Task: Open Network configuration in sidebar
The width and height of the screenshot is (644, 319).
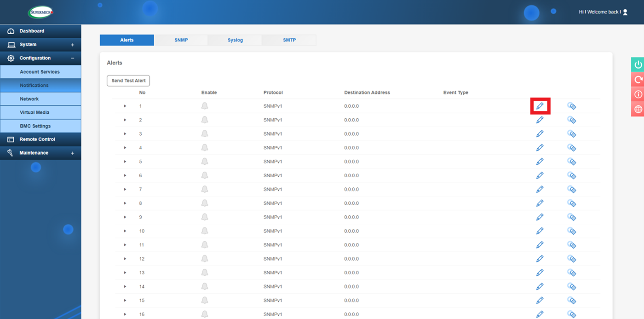Action: [x=40, y=99]
